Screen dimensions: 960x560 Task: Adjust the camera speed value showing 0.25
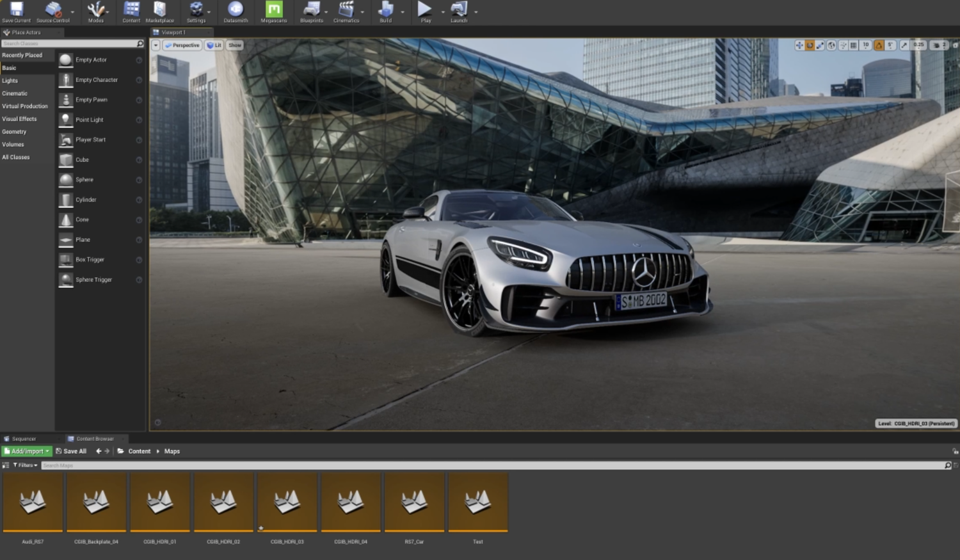(918, 45)
